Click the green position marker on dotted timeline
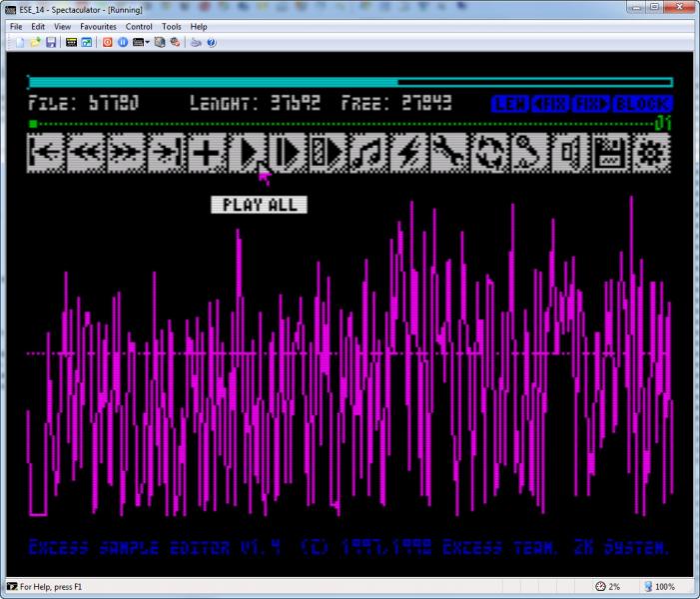Viewport: 700px width, 599px height. pyautogui.click(x=33, y=124)
